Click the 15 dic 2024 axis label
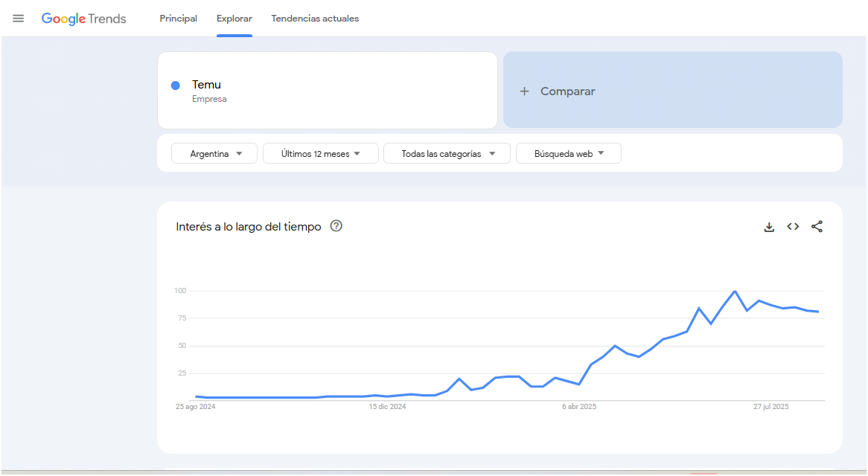The image size is (868, 476). point(388,406)
